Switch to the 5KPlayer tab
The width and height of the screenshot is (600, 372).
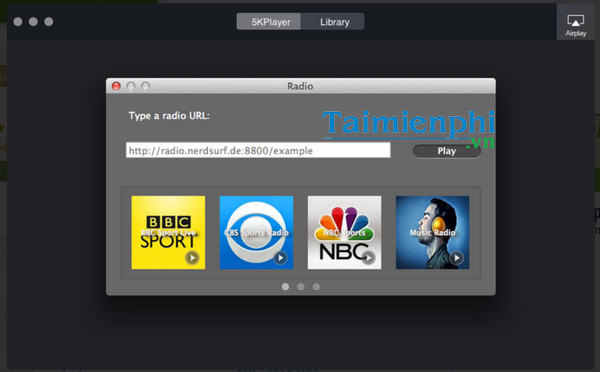269,22
